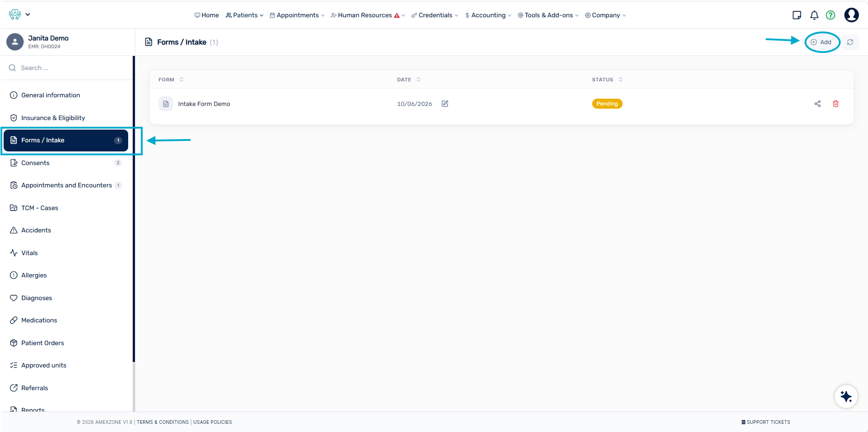Screen dimensions: 868x432
Task: Open the Intake Form Demo entry
Action: (204, 104)
